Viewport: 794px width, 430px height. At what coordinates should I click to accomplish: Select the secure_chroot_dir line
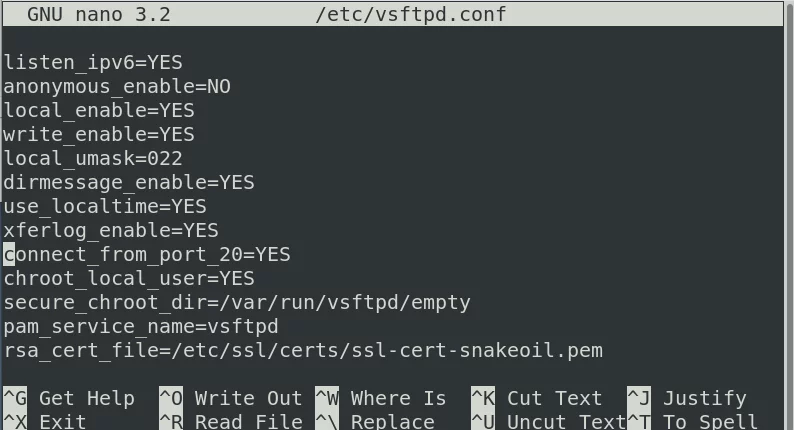[237, 302]
